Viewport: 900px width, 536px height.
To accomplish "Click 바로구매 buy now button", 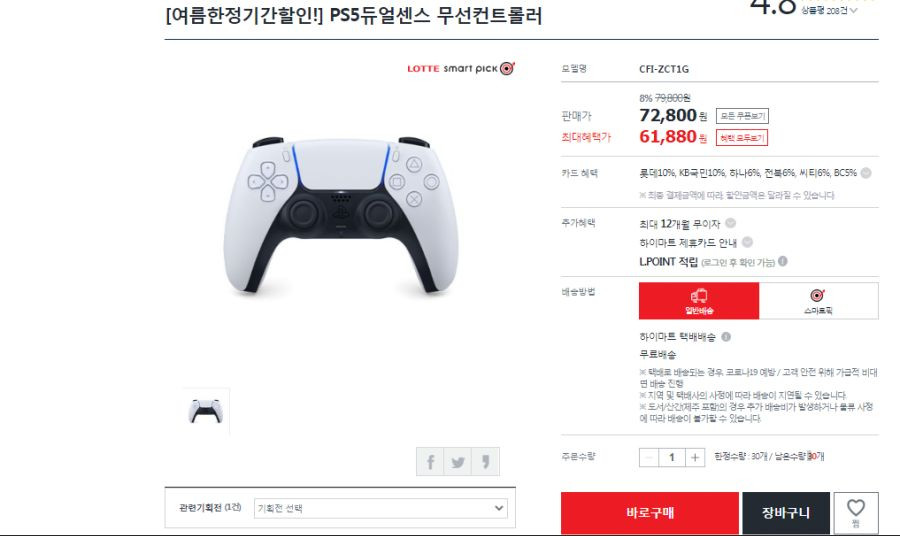I will (x=650, y=512).
